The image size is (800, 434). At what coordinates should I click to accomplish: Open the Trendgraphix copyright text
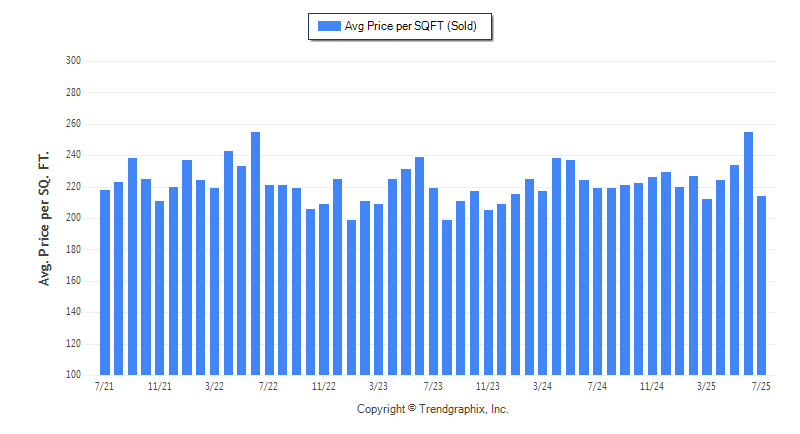pos(433,409)
